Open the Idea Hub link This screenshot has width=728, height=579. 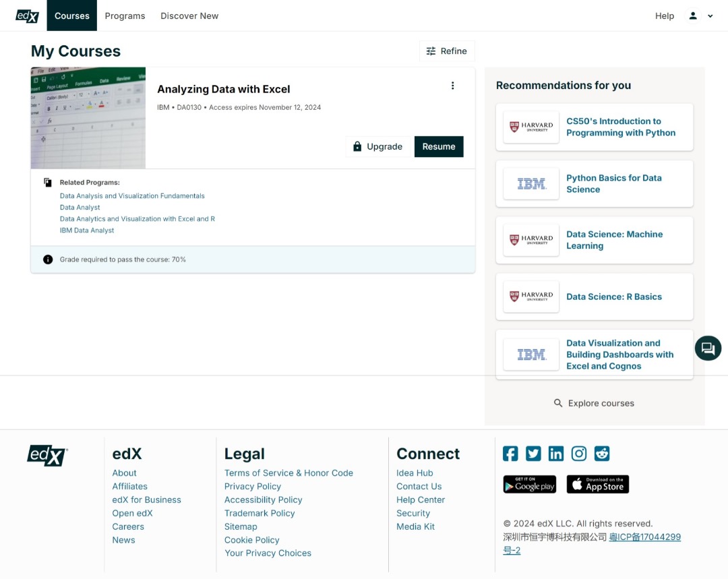[x=415, y=473]
